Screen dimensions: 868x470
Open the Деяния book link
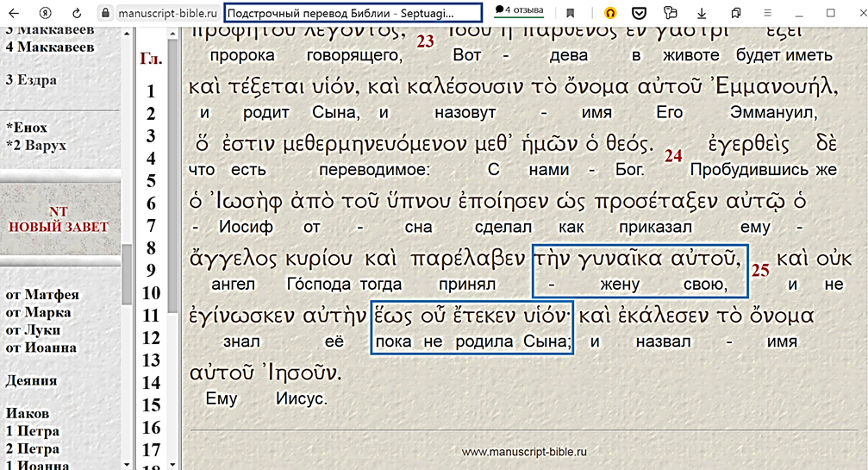click(31, 380)
